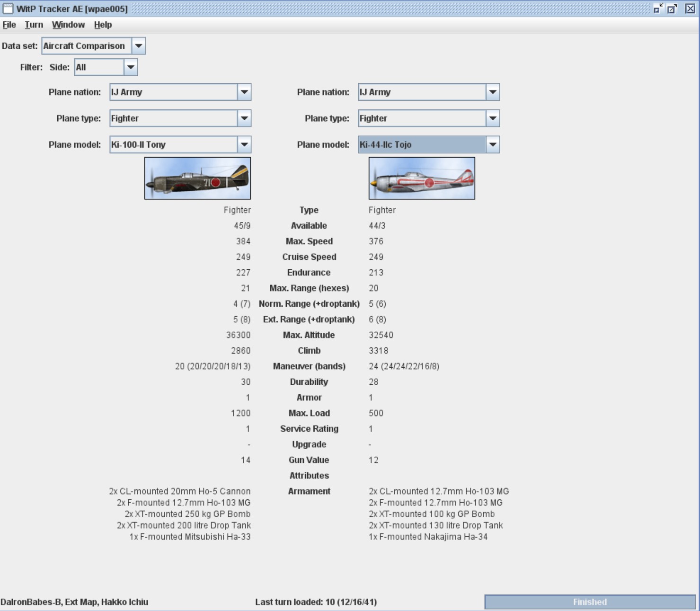Click the 20mm Ho-5 Cannon armament line
This screenshot has height=611, width=700.
(180, 491)
